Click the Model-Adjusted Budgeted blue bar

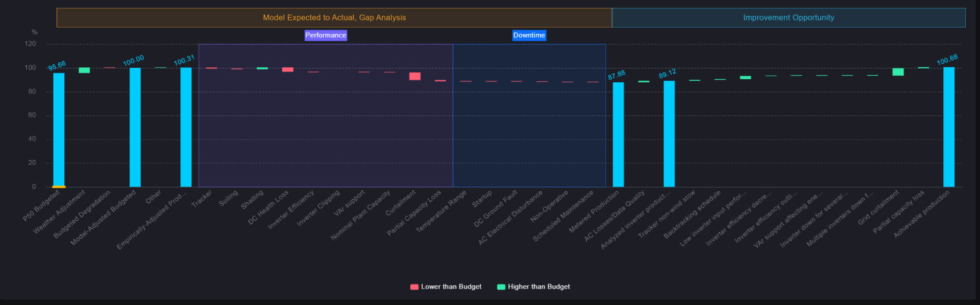(x=135, y=127)
